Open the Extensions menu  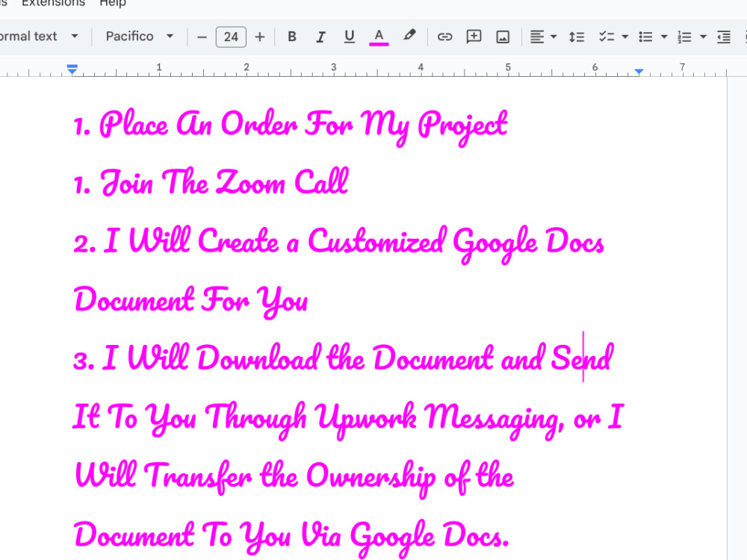53,3
